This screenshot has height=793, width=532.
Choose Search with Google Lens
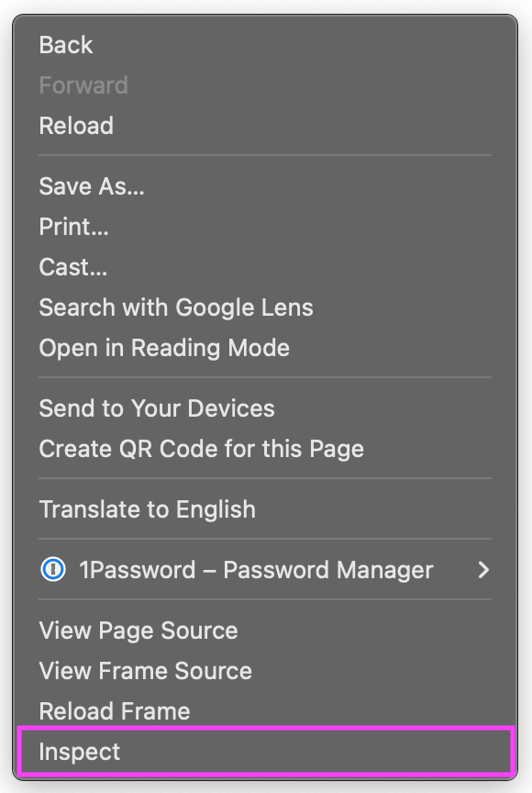(x=176, y=307)
